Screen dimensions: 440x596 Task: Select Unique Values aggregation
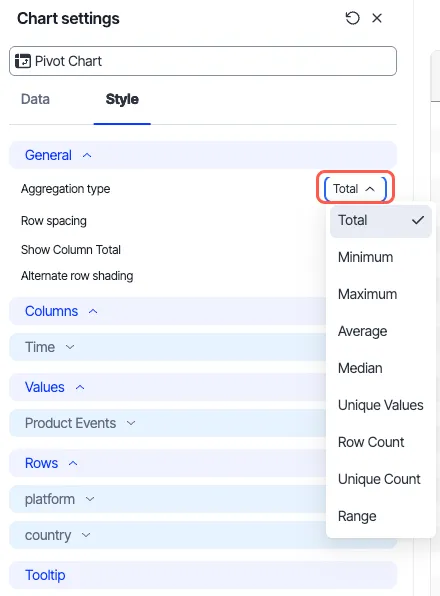[x=380, y=405]
